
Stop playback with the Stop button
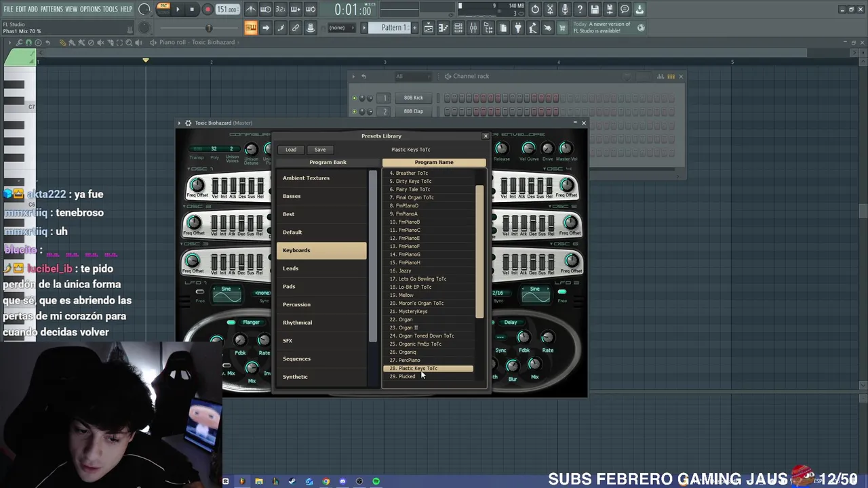[x=193, y=9]
